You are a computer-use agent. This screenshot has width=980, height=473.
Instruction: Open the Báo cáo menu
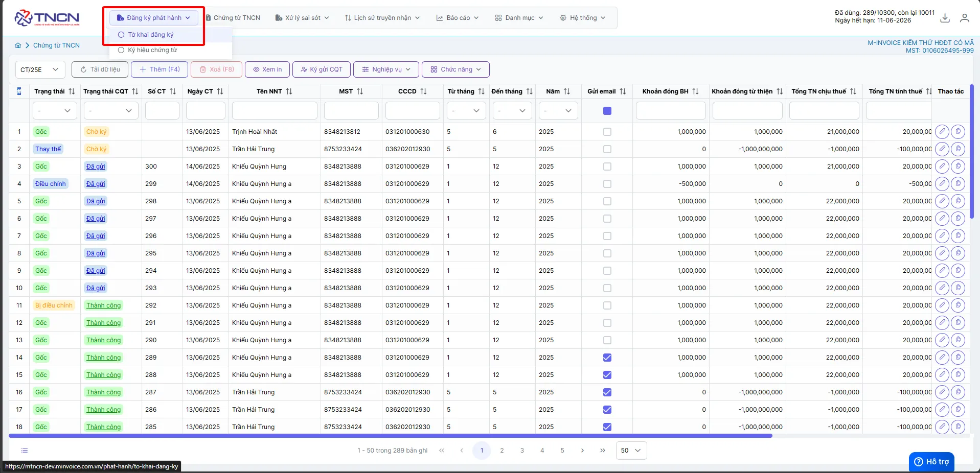pyautogui.click(x=458, y=18)
